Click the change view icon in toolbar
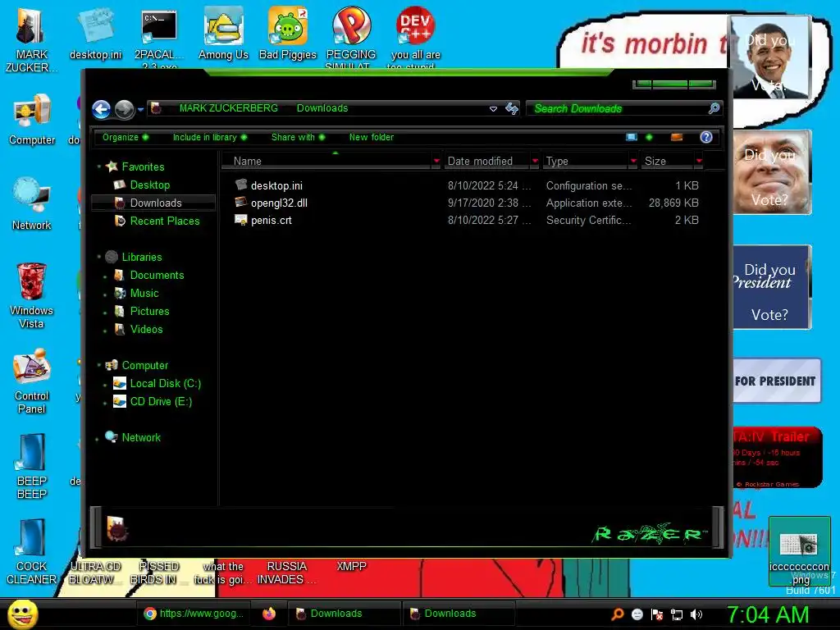 tap(632, 137)
